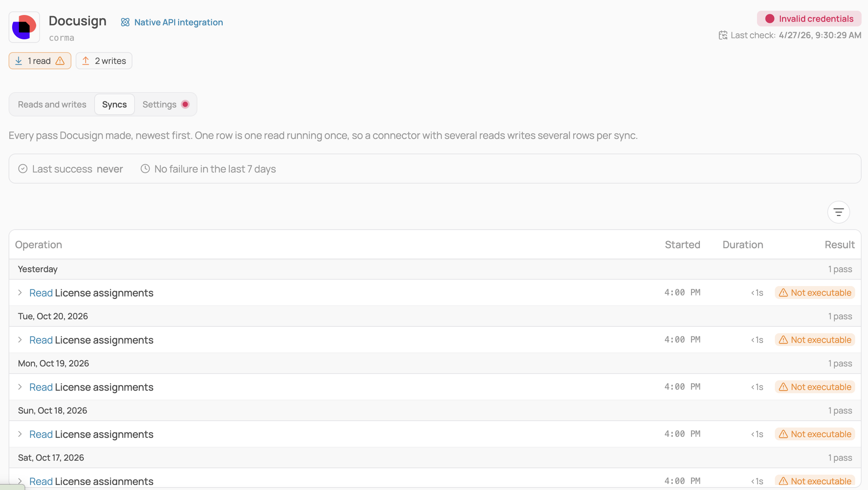Click the Sat, Oct 17, 2026 group header

pos(435,457)
